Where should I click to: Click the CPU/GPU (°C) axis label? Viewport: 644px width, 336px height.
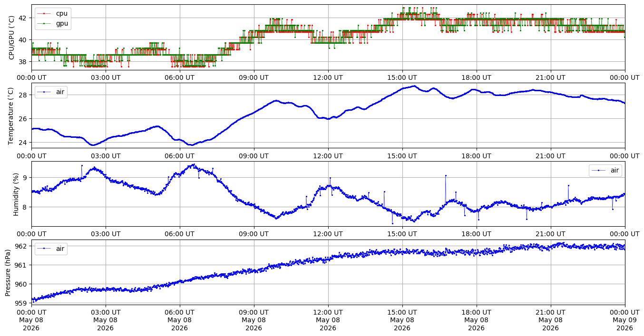pos(11,37)
